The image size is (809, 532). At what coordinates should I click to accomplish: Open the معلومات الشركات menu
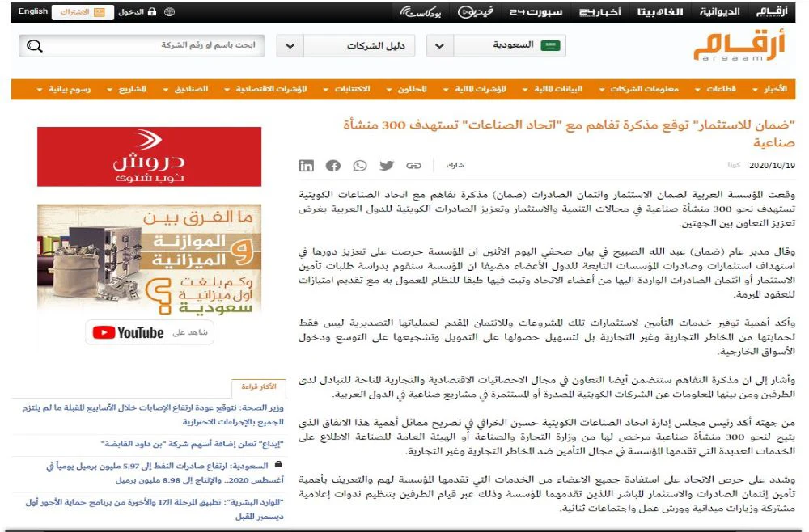tap(639, 89)
